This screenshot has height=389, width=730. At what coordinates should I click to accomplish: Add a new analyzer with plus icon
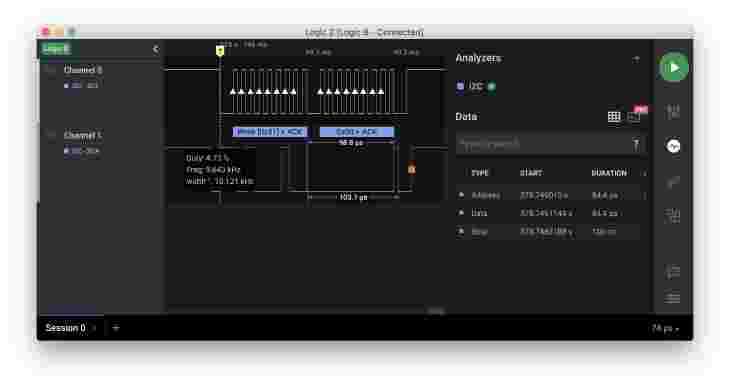coord(636,59)
